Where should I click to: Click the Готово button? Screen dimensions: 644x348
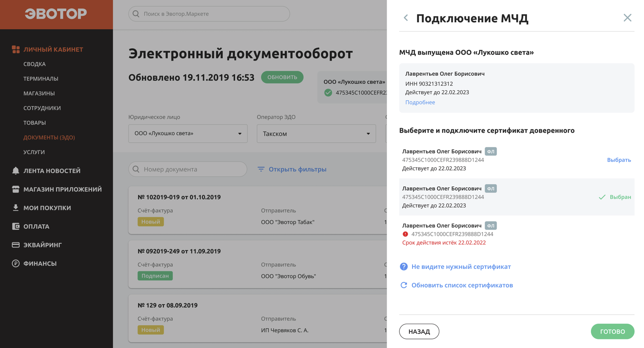click(612, 332)
